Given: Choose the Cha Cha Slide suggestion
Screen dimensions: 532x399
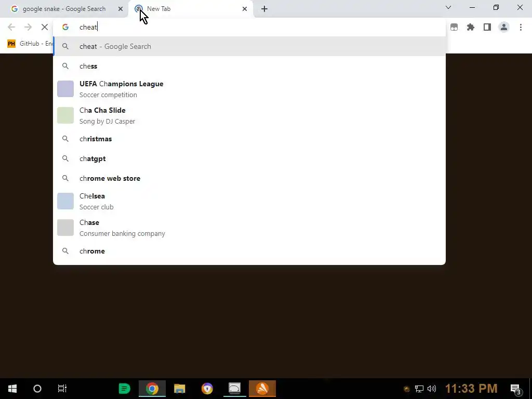Looking at the screenshot, I should [249, 115].
